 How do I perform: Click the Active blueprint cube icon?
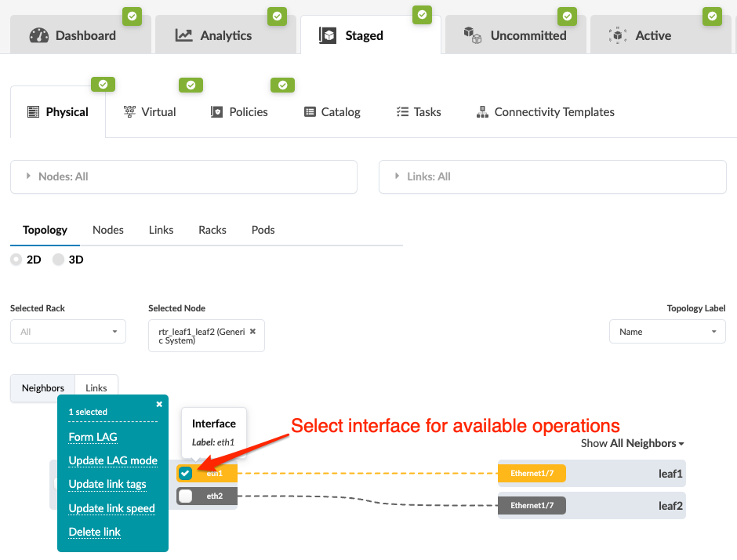pyautogui.click(x=618, y=35)
